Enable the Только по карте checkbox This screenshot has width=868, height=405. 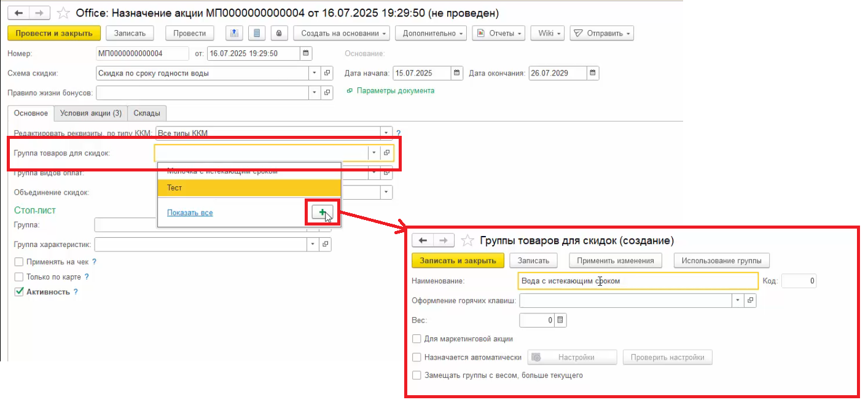19,277
